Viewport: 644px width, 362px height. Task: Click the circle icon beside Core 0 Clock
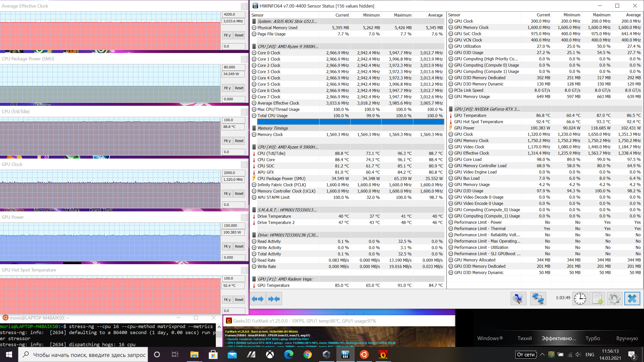click(x=254, y=53)
